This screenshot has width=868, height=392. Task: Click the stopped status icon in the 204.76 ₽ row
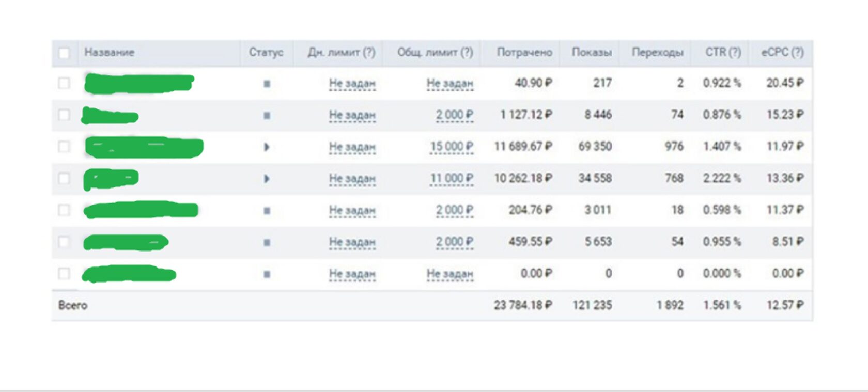267,211
